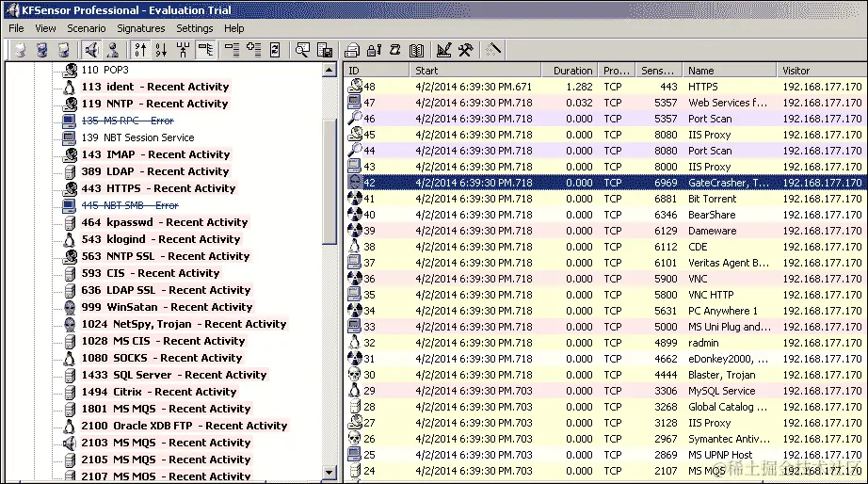Open the File menu
868x484 pixels.
[x=16, y=28]
